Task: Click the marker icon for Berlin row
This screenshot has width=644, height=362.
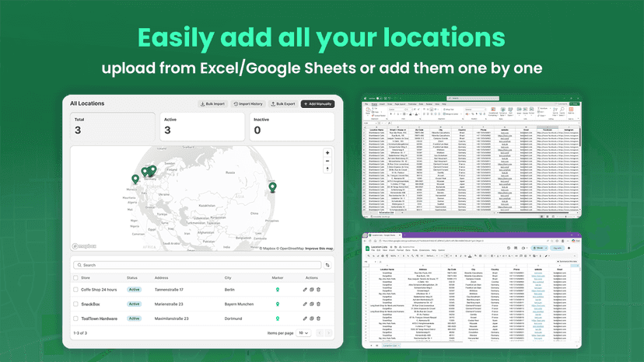Action: click(278, 289)
